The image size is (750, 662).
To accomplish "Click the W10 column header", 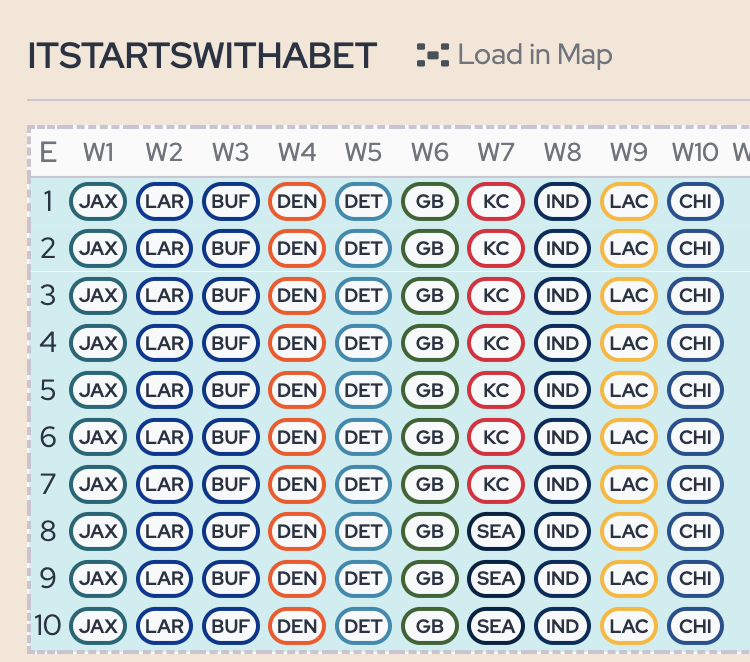I will point(695,153).
